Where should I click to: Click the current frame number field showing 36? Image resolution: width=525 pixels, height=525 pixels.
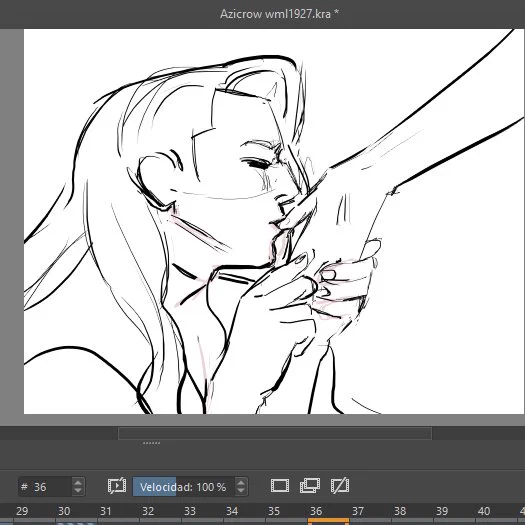[x=45, y=486]
